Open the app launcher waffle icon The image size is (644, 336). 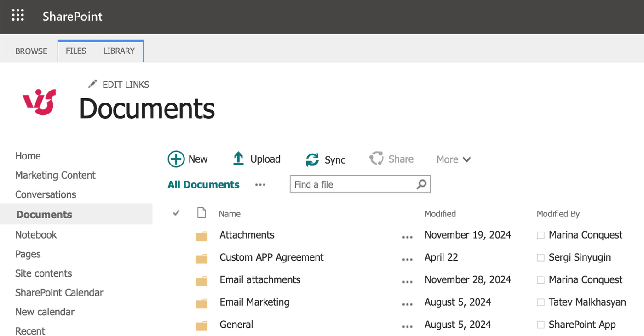point(18,16)
